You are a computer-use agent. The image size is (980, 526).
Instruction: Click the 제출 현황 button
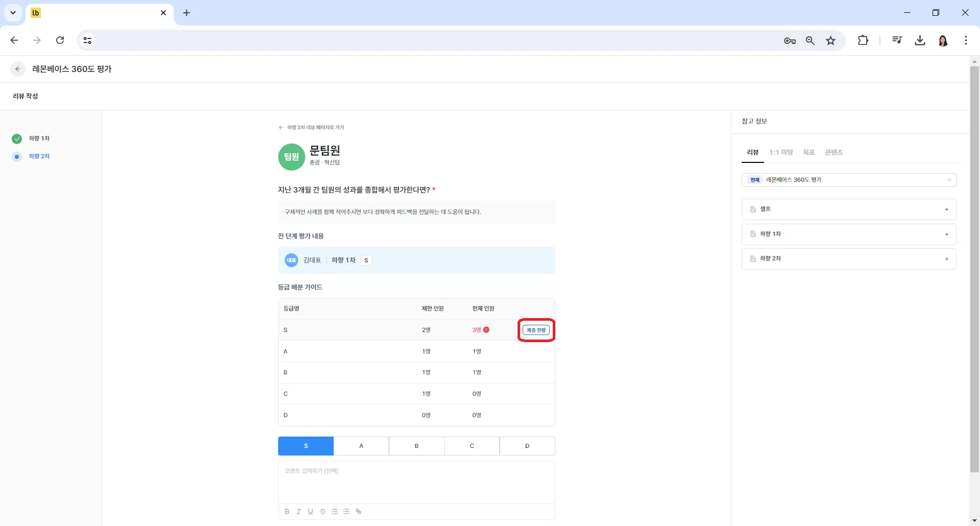pos(536,330)
